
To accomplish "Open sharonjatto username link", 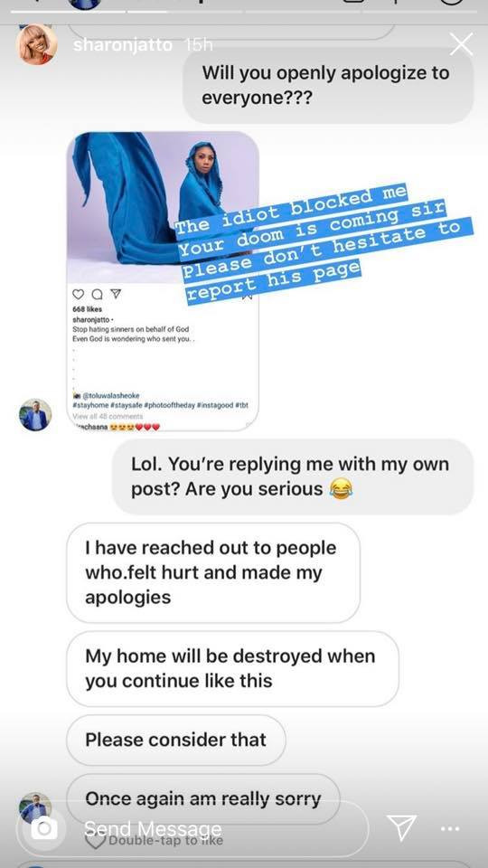I will click(x=123, y=45).
